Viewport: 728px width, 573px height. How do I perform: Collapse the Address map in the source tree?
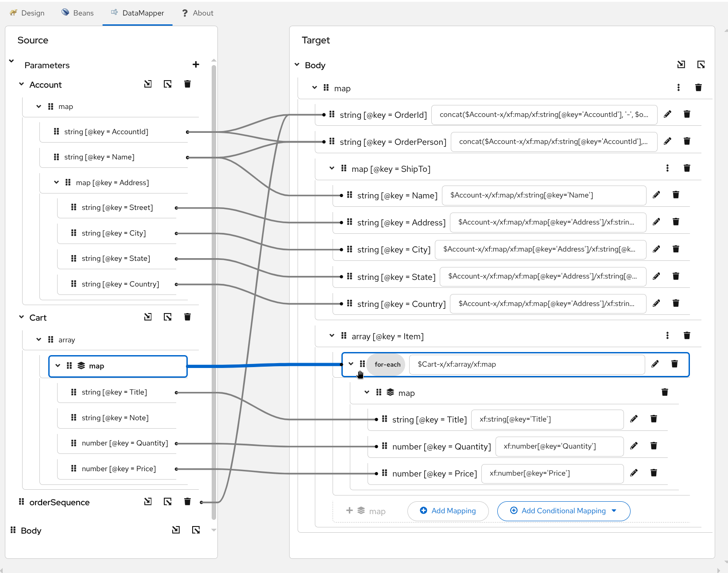click(56, 182)
